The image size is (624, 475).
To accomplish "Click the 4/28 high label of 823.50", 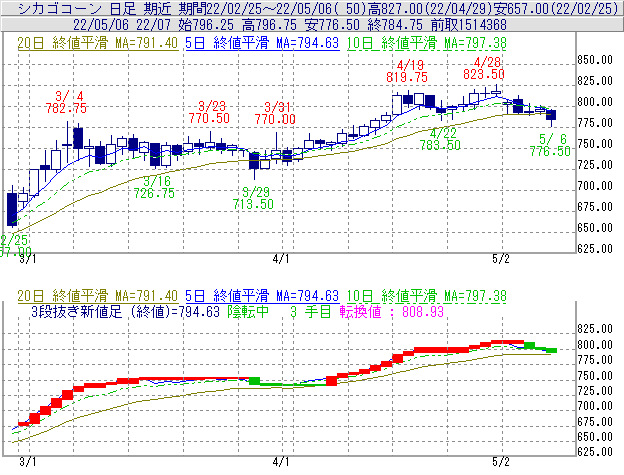I will (495, 74).
